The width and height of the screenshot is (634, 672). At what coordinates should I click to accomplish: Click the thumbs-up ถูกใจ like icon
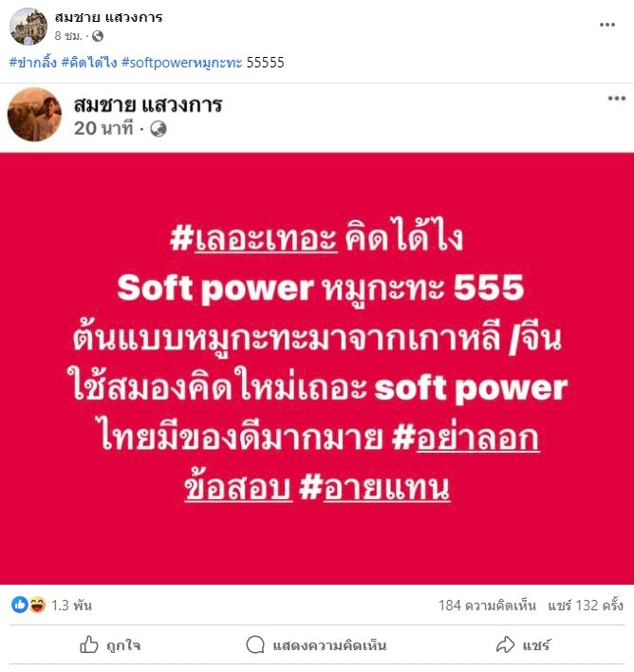(x=88, y=644)
